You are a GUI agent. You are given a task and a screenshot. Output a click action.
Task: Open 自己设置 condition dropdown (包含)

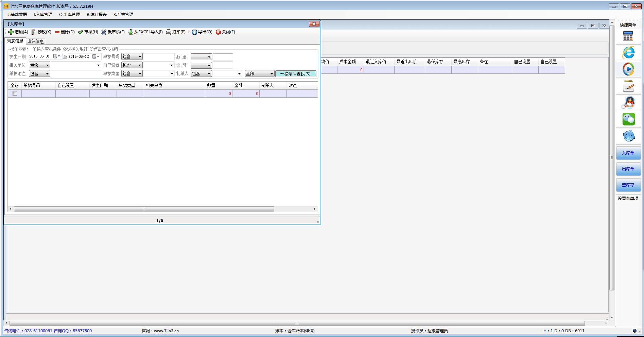[132, 65]
